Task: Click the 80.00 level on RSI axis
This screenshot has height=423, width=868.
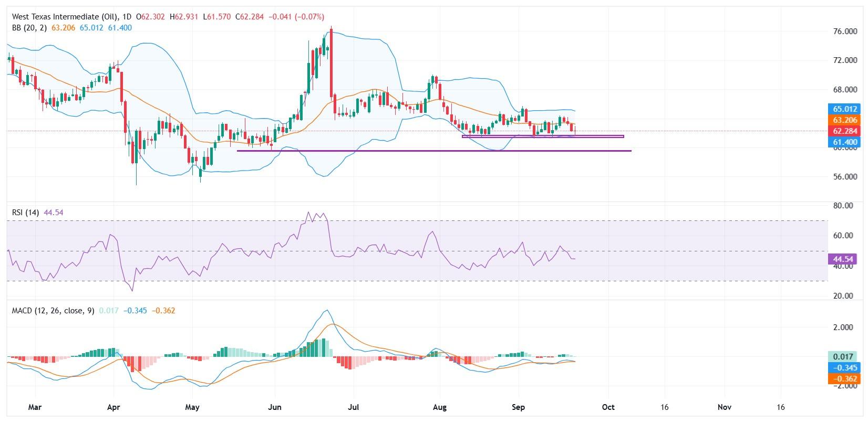Action: coord(843,205)
